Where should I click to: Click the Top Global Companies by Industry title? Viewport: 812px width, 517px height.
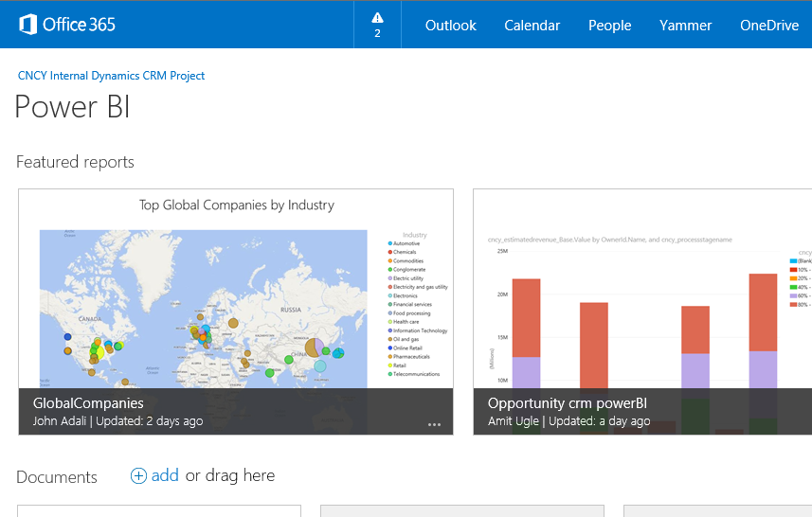coord(236,205)
